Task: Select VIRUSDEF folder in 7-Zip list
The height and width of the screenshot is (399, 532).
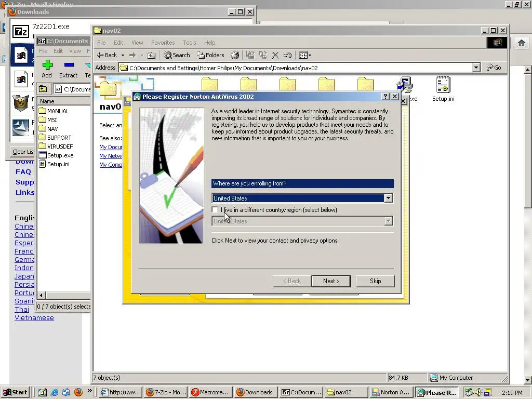Action: 56,146
